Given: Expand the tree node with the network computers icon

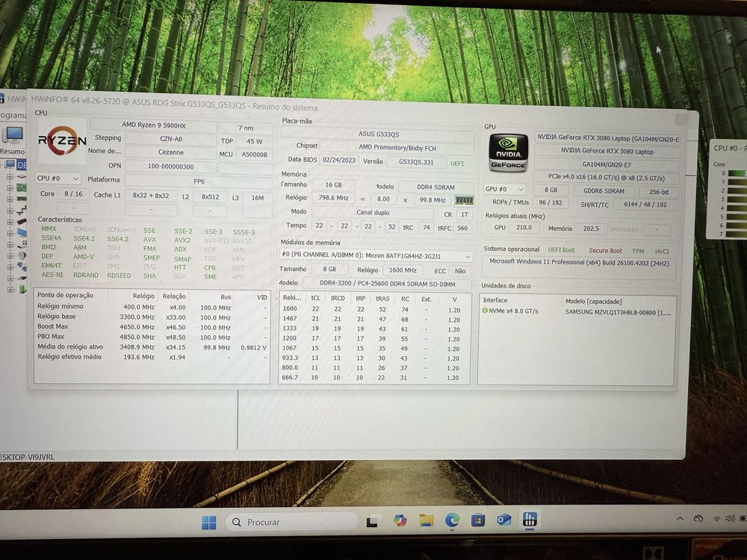Looking at the screenshot, I should pyautogui.click(x=10, y=267).
